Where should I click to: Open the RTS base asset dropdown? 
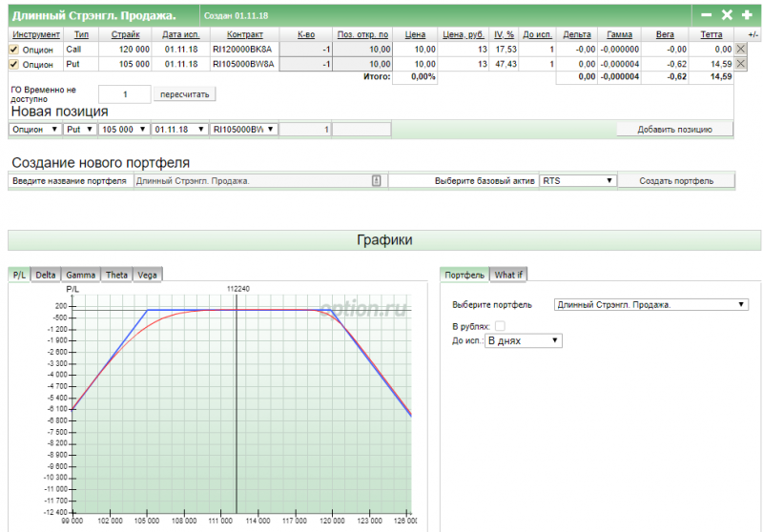pyautogui.click(x=577, y=180)
